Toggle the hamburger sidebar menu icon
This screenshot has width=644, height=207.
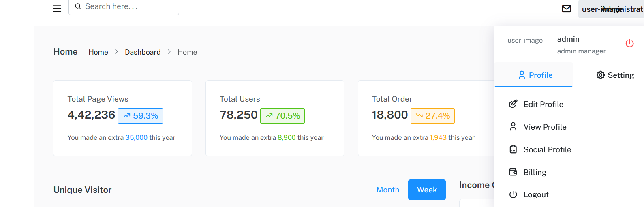[57, 9]
